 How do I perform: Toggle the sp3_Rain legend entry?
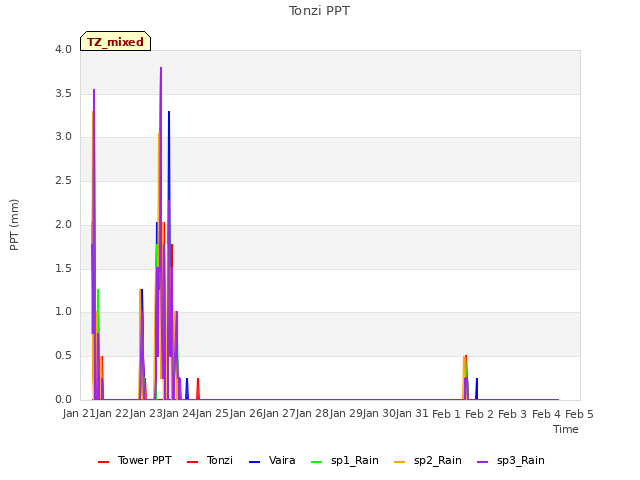pyautogui.click(x=511, y=461)
